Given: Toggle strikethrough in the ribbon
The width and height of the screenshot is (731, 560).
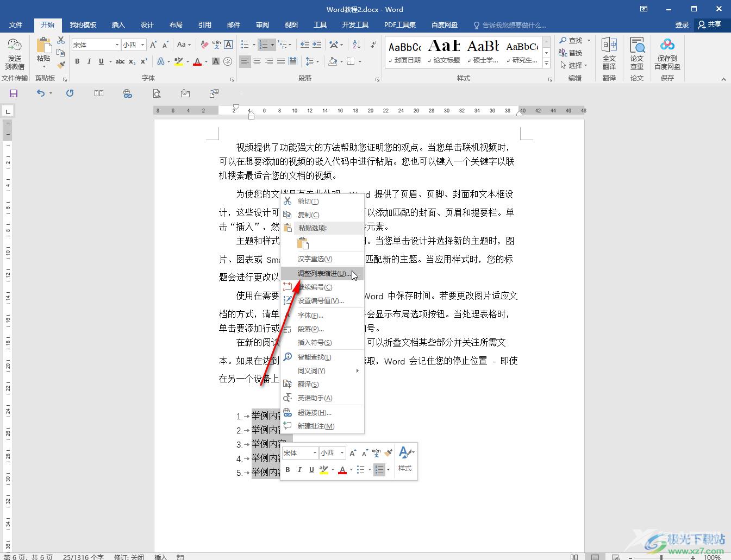Looking at the screenshot, I should [x=120, y=61].
